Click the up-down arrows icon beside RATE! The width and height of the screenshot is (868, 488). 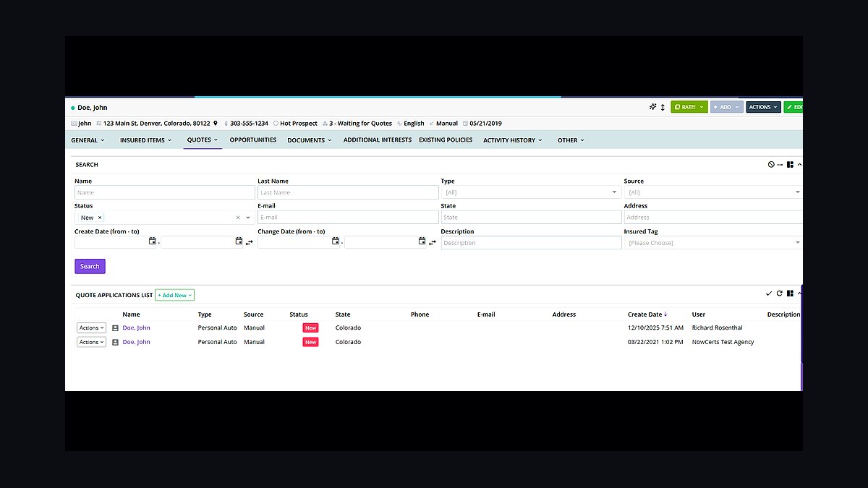(x=663, y=107)
